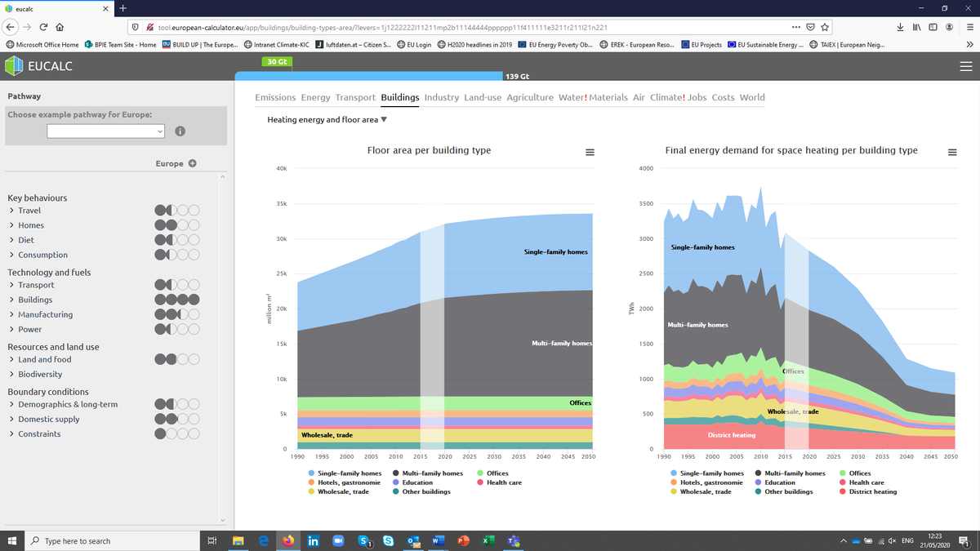Expand the Manufacturing lever group

pos(41,314)
